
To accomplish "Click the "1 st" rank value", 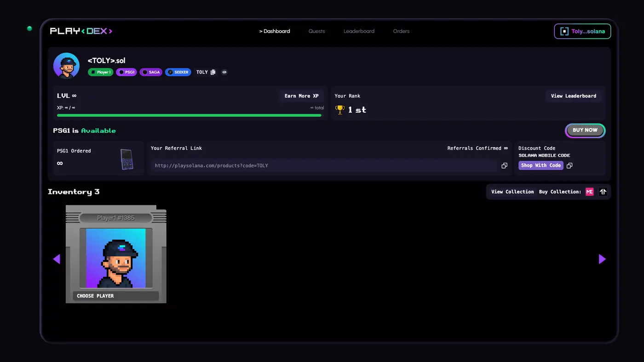I will (357, 110).
